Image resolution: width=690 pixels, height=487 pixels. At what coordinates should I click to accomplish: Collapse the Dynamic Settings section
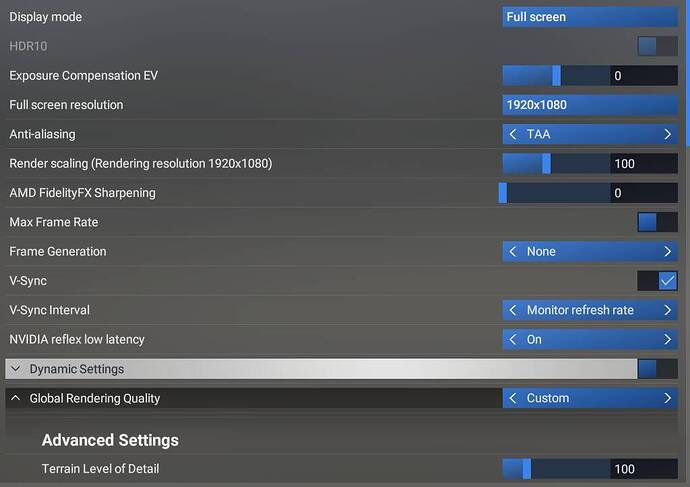pos(16,369)
